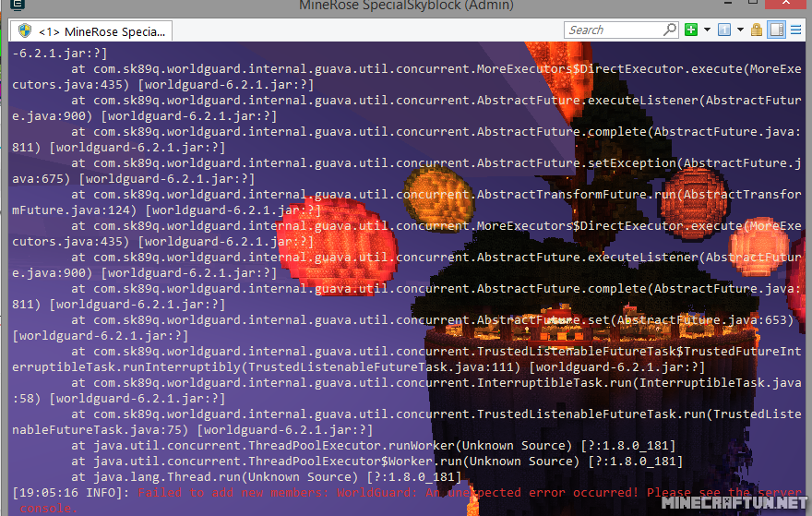Image resolution: width=812 pixels, height=516 pixels.
Task: Close the MineRose SpecialSkyblock window
Action: tap(786, 3)
